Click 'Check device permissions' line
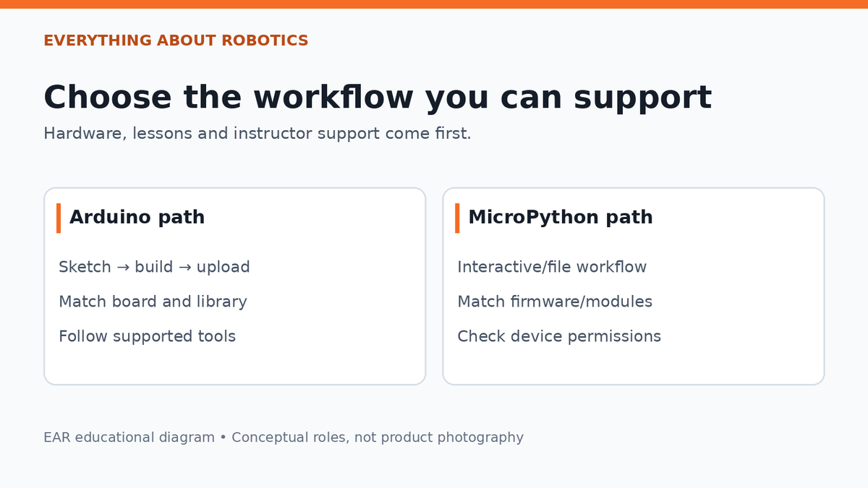 coord(559,337)
